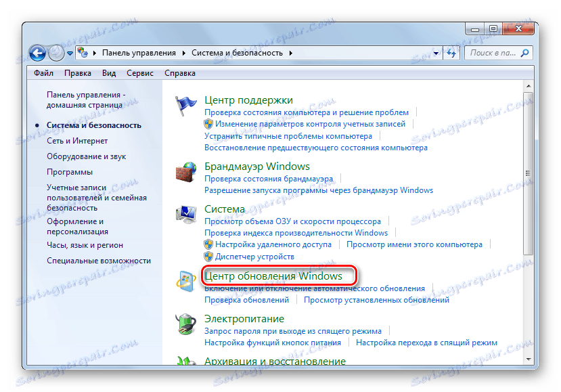561x392 pixels.
Task: Open Диспетчер устройств
Action: pyautogui.click(x=254, y=257)
